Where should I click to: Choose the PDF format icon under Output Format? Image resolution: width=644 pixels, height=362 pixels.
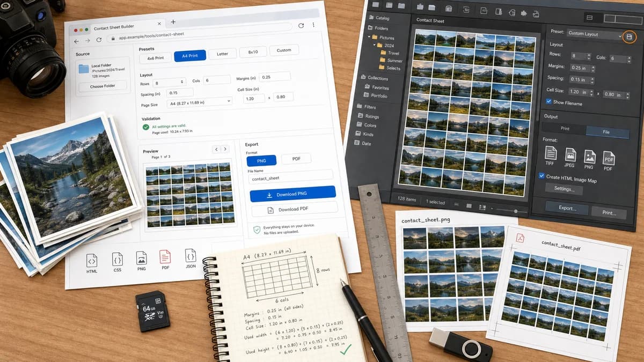coord(609,159)
